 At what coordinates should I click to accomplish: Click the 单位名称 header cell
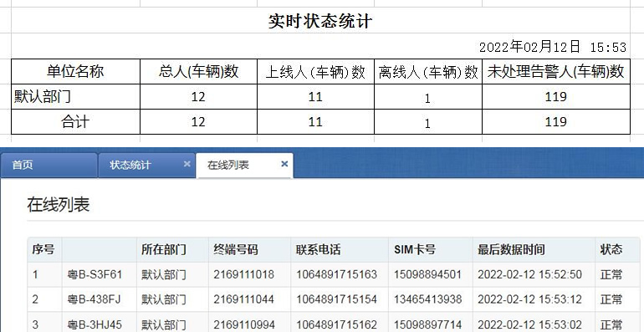75,71
